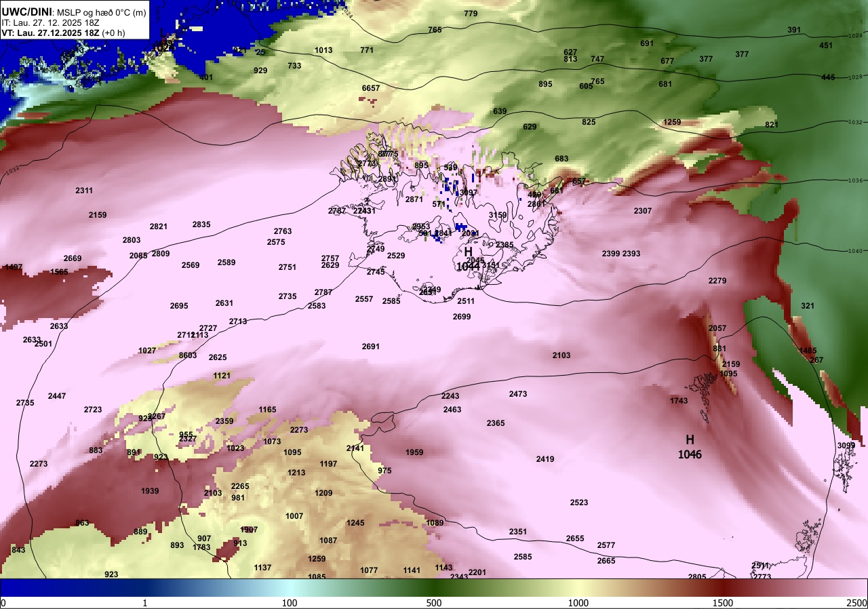
Task: Click the '100' label on the color scale
Action: (x=290, y=603)
